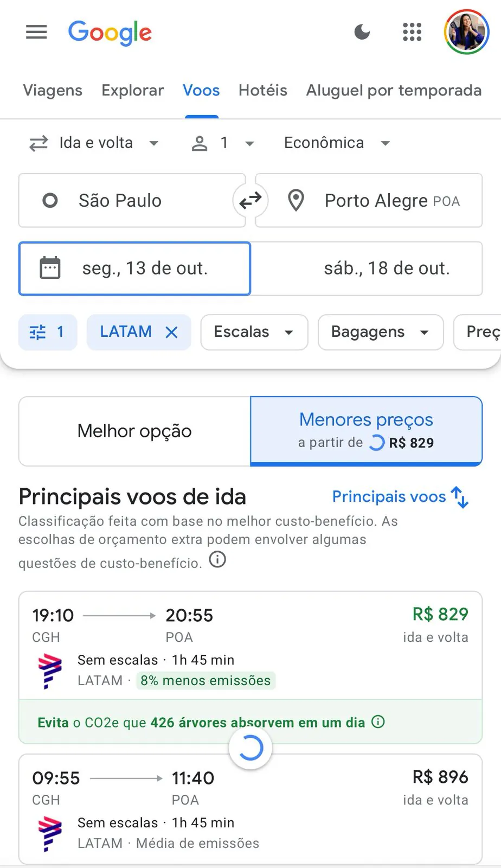Open the all filters icon
The width and height of the screenshot is (501, 868).
[48, 332]
